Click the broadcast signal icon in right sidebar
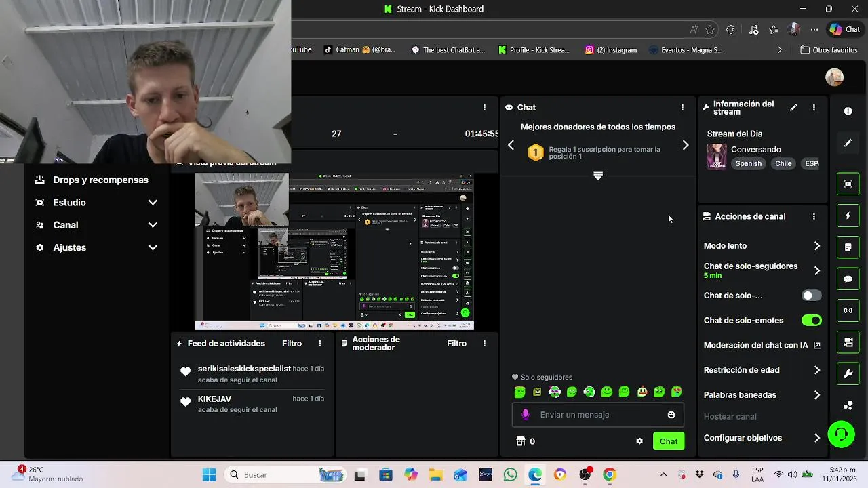 coord(848,310)
